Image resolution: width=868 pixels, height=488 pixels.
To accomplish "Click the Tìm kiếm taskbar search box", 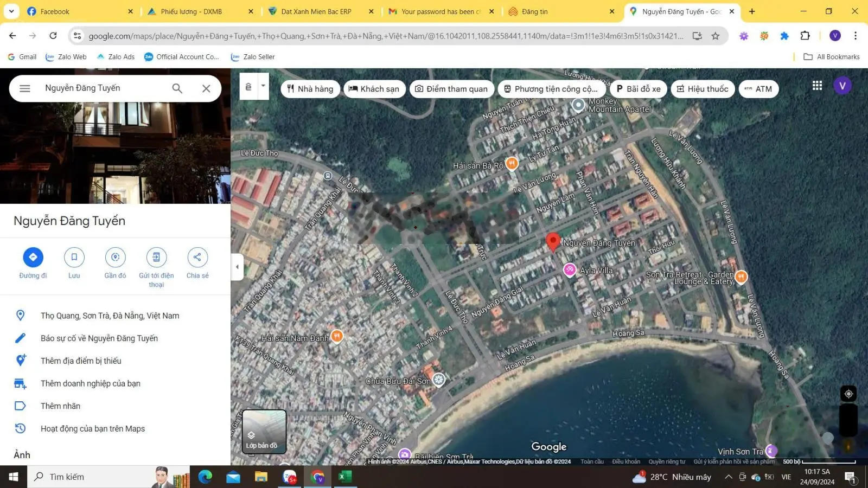I will (108, 477).
